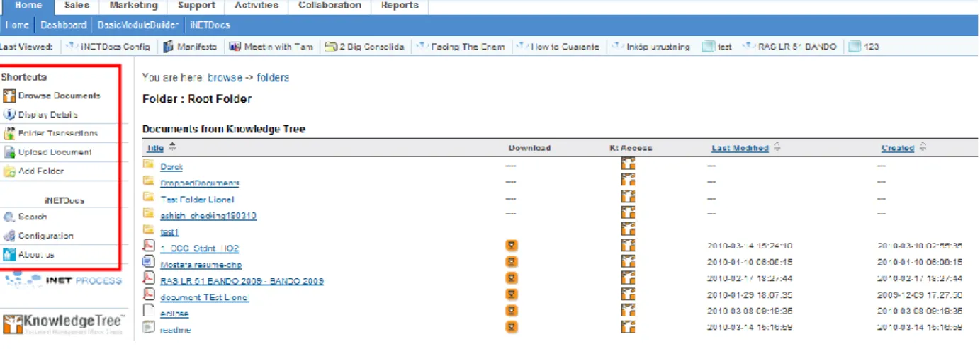Screen dimensions: 980x349
Task: Open the Support tab
Action: point(196,6)
